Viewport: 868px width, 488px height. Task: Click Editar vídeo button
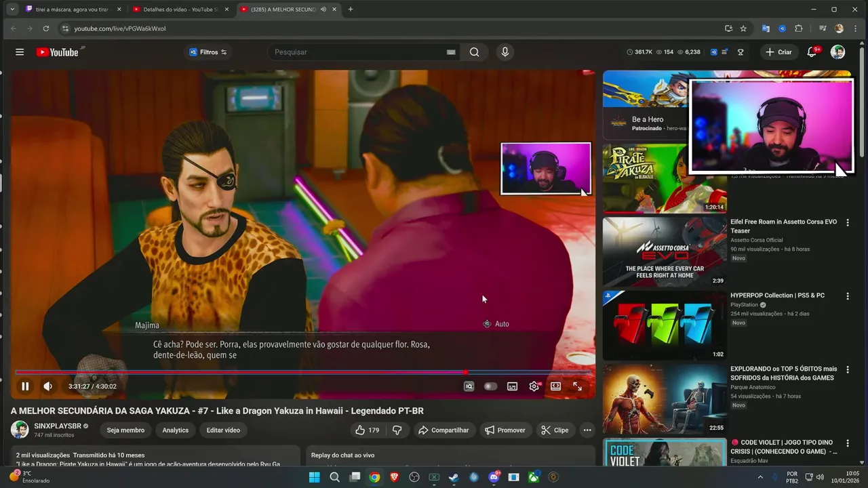[223, 430]
